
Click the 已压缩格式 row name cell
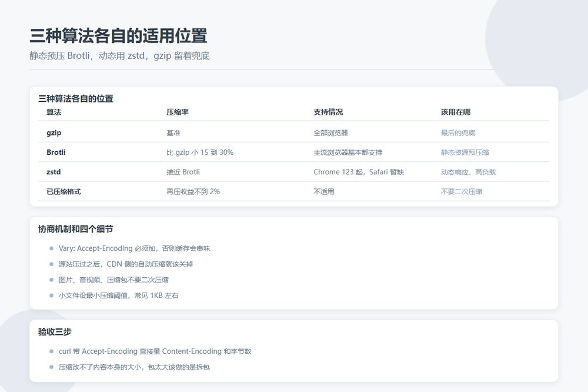tap(64, 191)
